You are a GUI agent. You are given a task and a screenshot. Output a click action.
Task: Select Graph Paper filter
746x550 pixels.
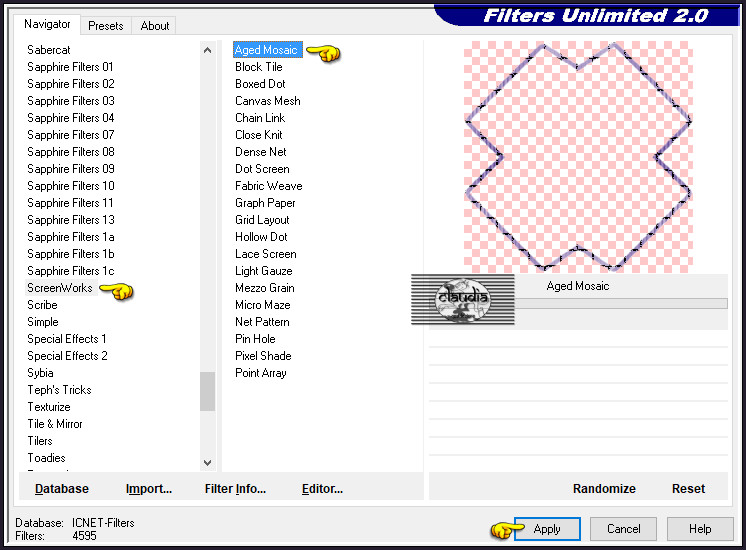pyautogui.click(x=265, y=203)
